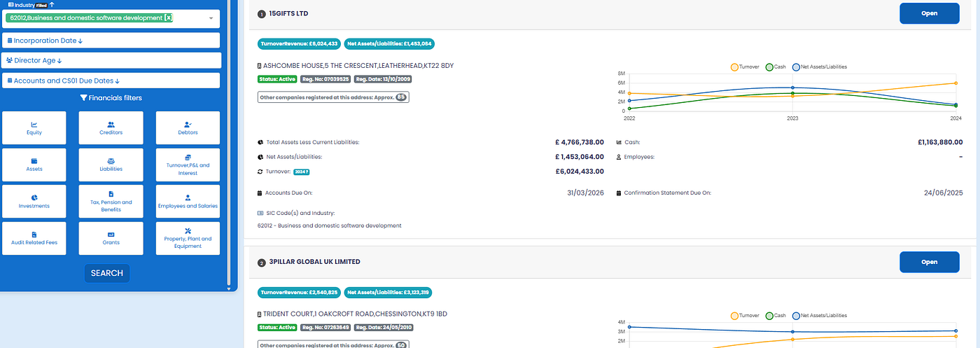This screenshot has height=348, width=980.
Task: Select Trident Court Chessington address text
Action: click(x=355, y=314)
